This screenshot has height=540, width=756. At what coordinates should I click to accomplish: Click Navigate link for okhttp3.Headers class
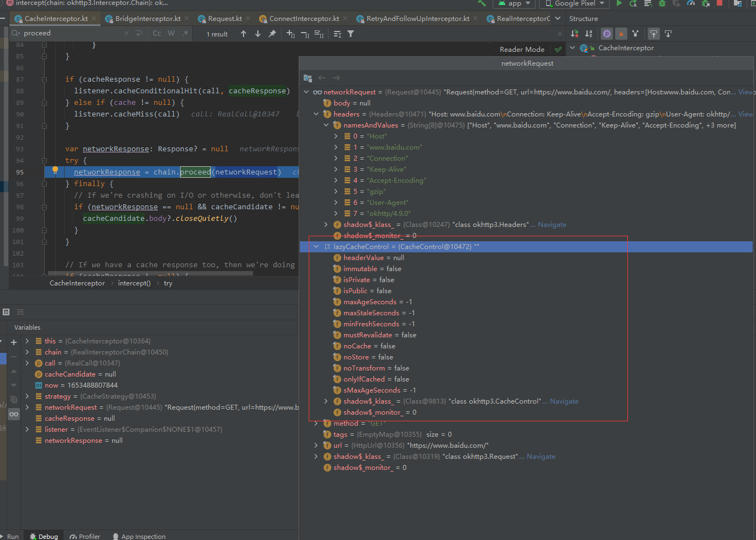click(x=552, y=225)
